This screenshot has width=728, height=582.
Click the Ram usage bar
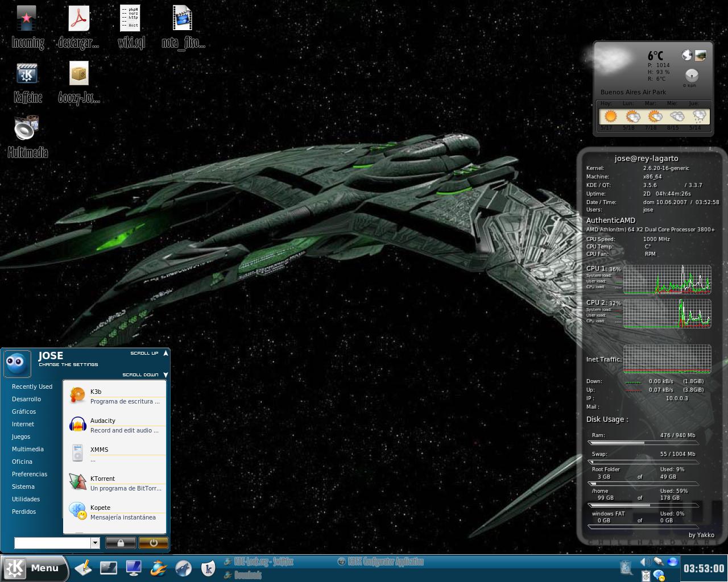coord(643,442)
